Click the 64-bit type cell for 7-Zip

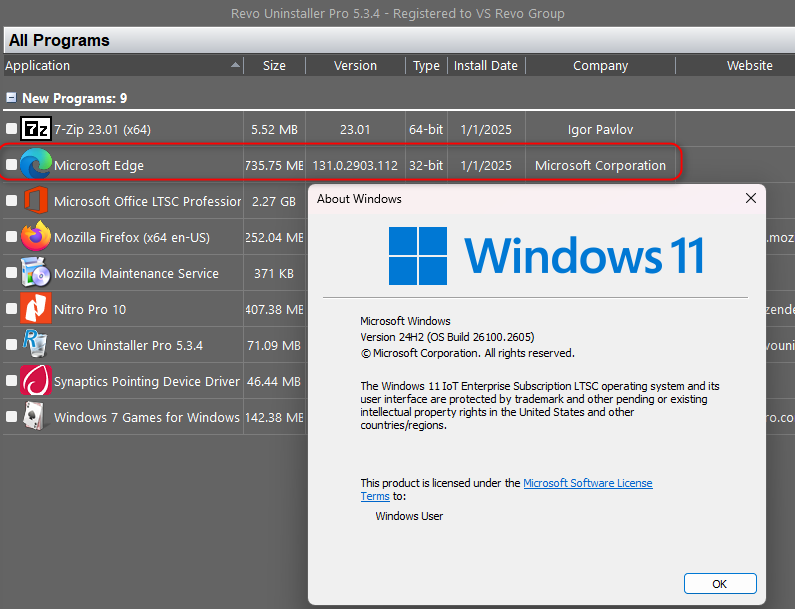(x=426, y=130)
